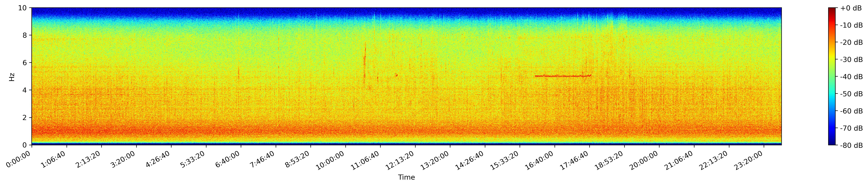Click the -80 dB colorbar label
Image resolution: width=868 pixels, height=186 pixels.
point(851,145)
